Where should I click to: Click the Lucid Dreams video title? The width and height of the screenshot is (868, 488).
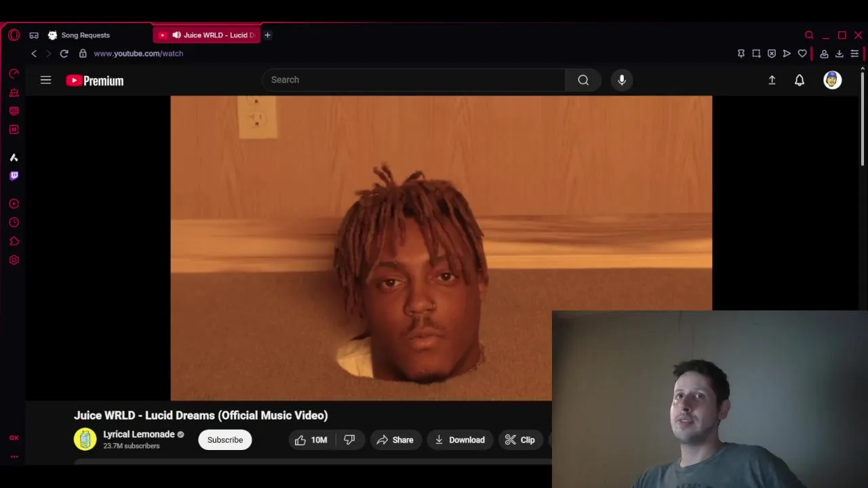tap(201, 415)
